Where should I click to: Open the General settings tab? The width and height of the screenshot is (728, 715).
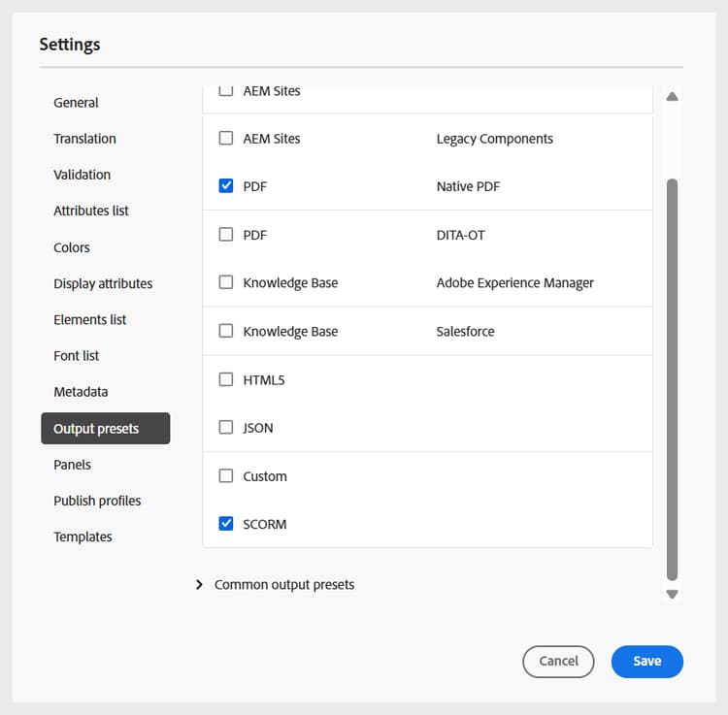pyautogui.click(x=76, y=103)
